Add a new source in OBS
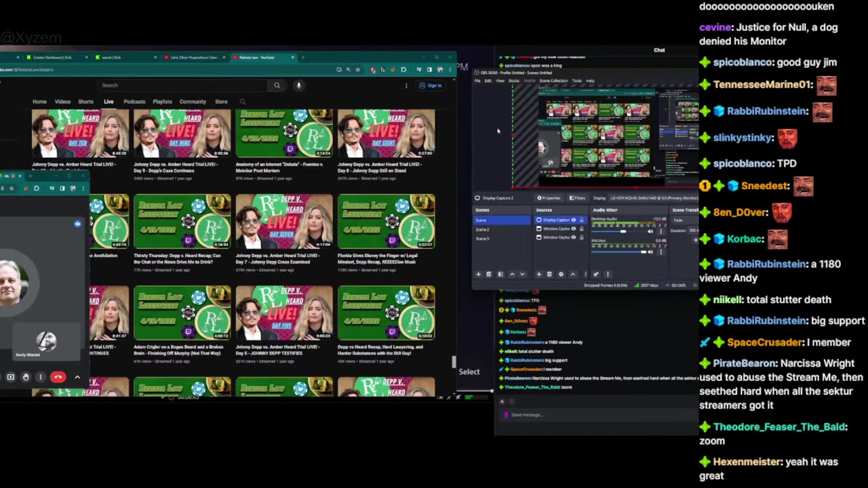 coord(539,274)
